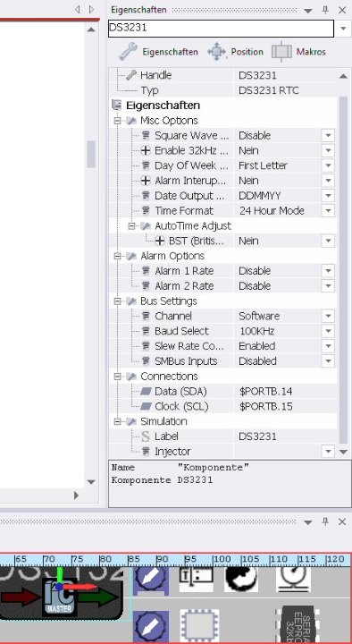Open the Day Of Week value dropdown
Image resolution: width=352 pixels, height=644 pixels.
(x=328, y=165)
